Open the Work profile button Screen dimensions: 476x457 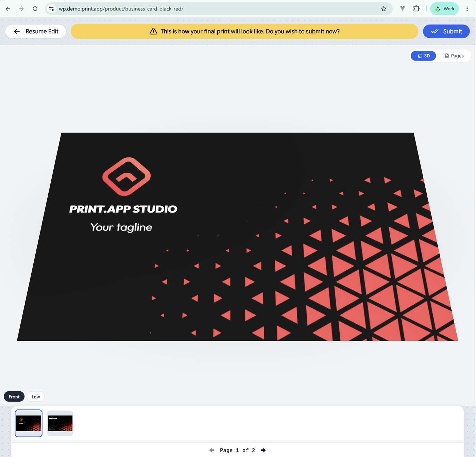click(444, 9)
